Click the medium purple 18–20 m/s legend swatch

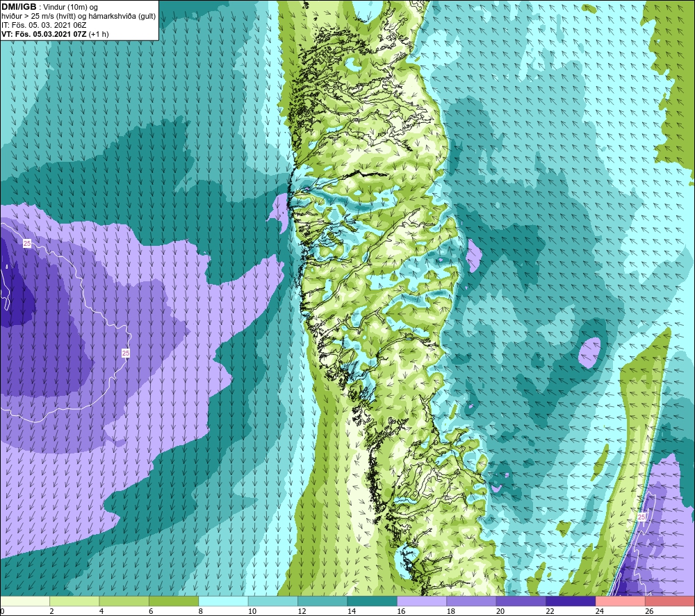tap(472, 601)
